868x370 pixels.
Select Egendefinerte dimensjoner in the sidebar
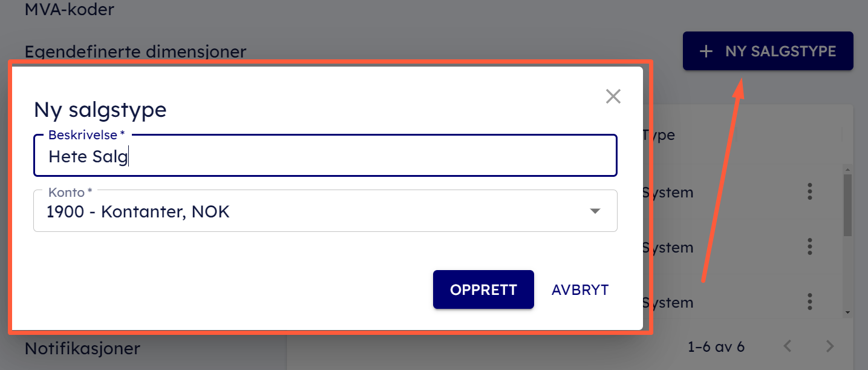(135, 51)
